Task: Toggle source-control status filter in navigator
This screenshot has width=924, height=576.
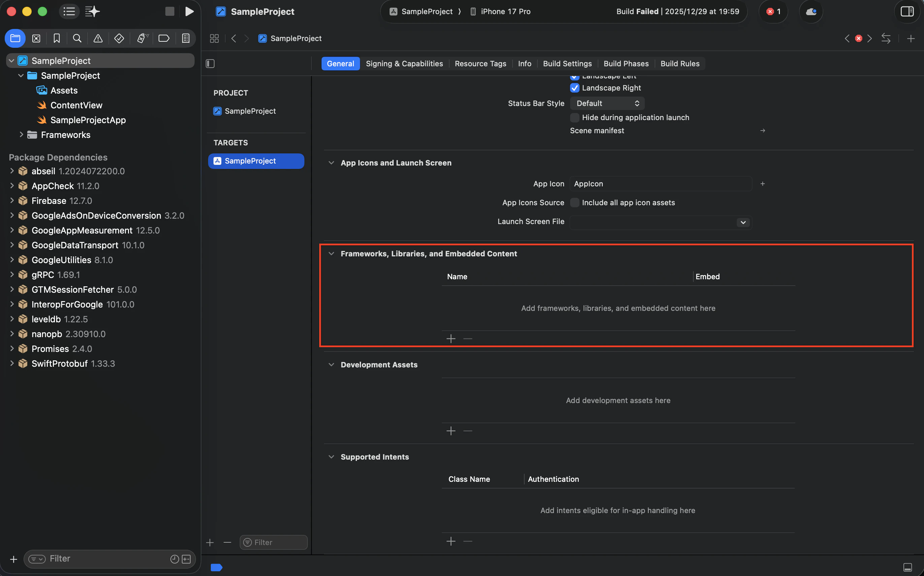Action: [187, 559]
